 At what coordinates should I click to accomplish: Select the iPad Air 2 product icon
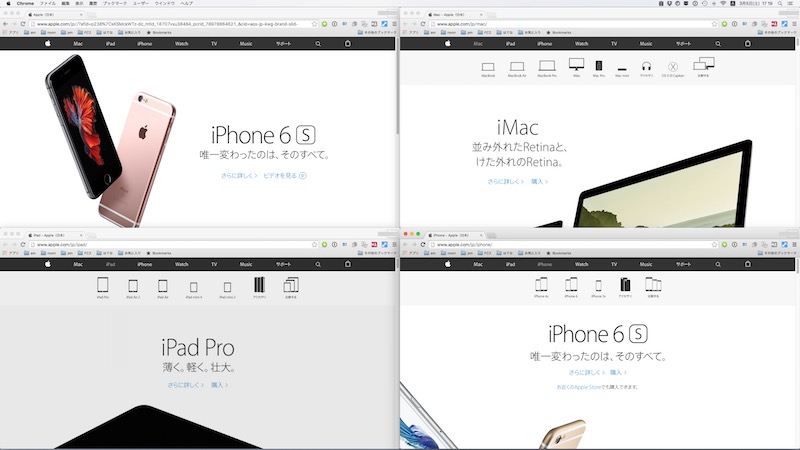[x=133, y=288]
